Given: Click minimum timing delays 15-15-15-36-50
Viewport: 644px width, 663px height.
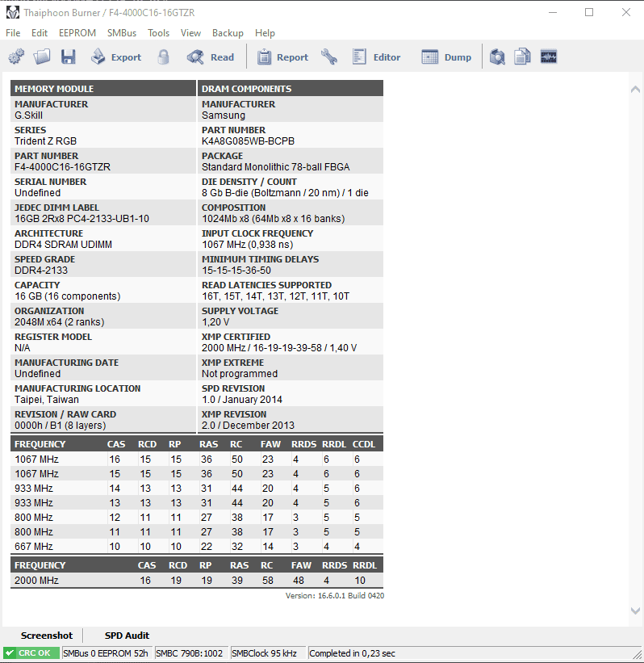Looking at the screenshot, I should (236, 271).
